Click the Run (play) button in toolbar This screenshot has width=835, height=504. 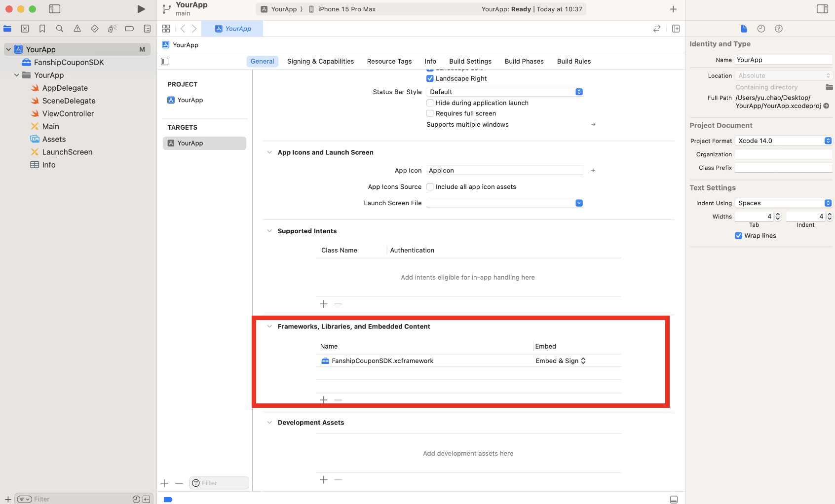pyautogui.click(x=141, y=9)
